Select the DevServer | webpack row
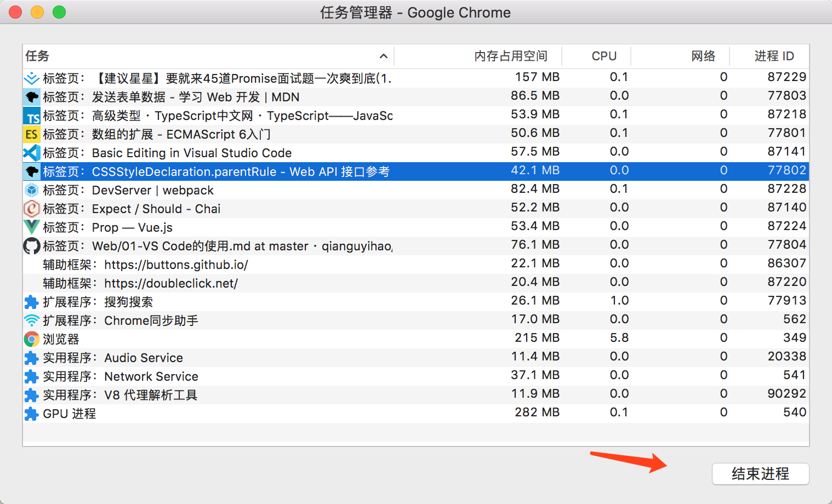Image resolution: width=832 pixels, height=504 pixels. (416, 190)
